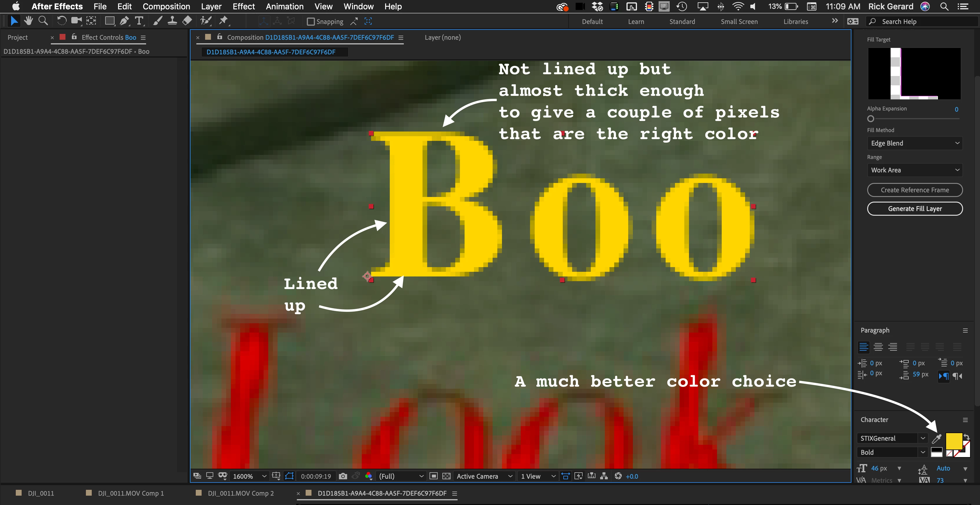The image size is (980, 505).
Task: Enable the Snapping checkbox
Action: tap(311, 22)
